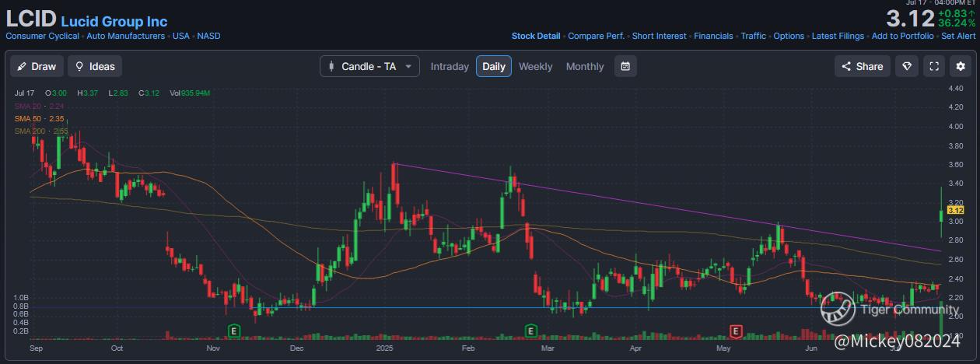This screenshot has width=980, height=364.
Task: Open the Traffic link
Action: click(754, 36)
